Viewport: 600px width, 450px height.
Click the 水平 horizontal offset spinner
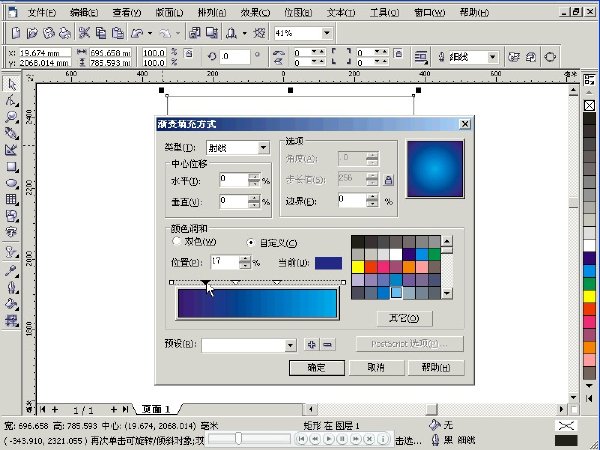coord(254,180)
